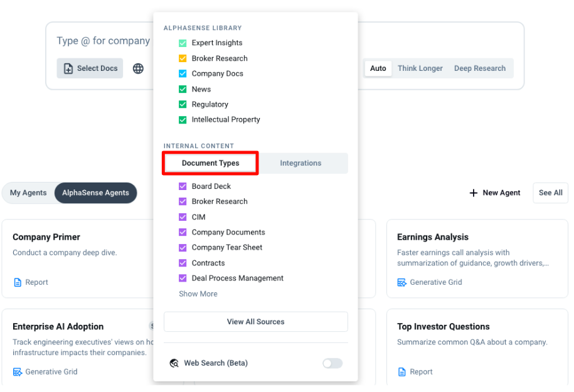Viewport: 574px width, 392px height.
Task: Switch to the My Agents tab
Action: pos(28,193)
